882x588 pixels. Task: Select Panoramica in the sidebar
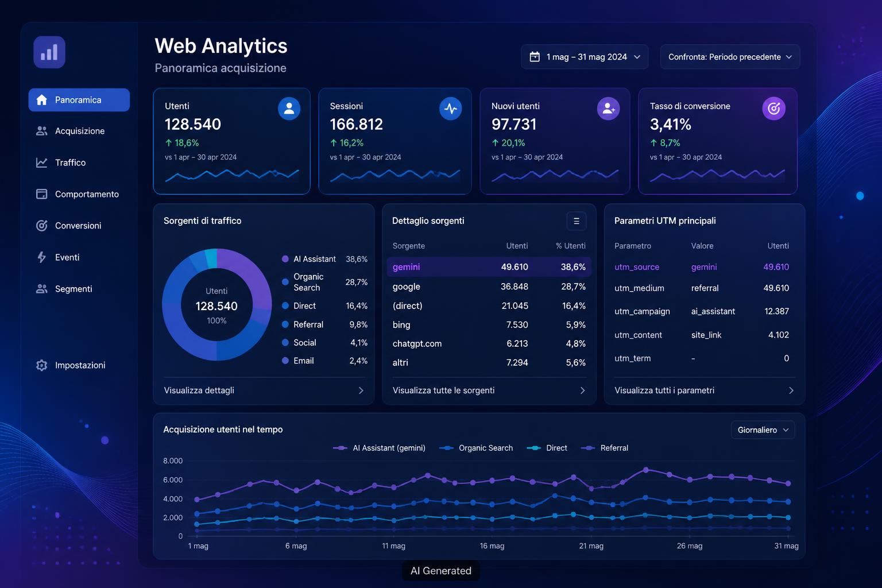click(79, 100)
